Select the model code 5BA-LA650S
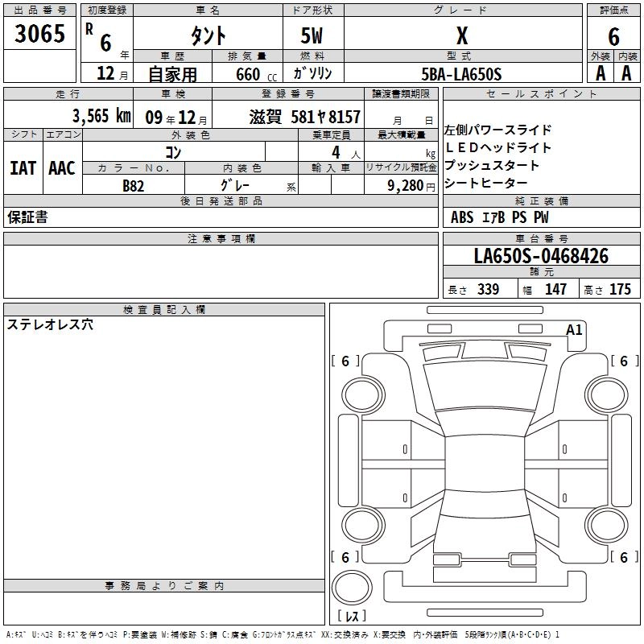The image size is (644, 644). coord(461,74)
